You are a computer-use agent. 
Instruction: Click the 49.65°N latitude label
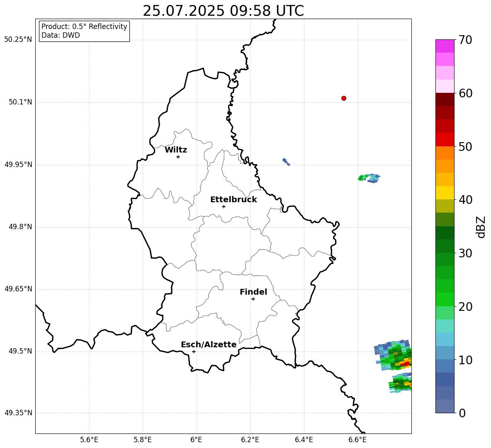tap(18, 289)
